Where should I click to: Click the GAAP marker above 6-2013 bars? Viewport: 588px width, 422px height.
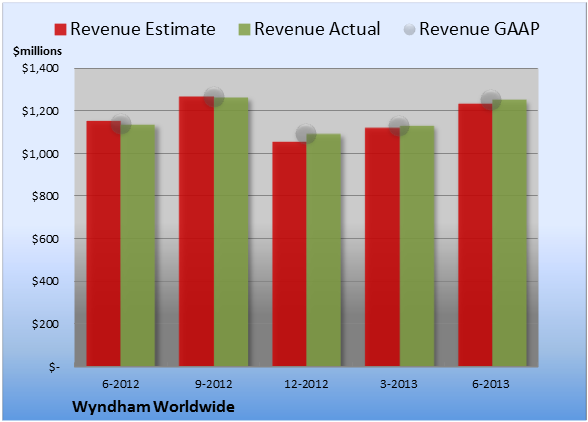(491, 100)
